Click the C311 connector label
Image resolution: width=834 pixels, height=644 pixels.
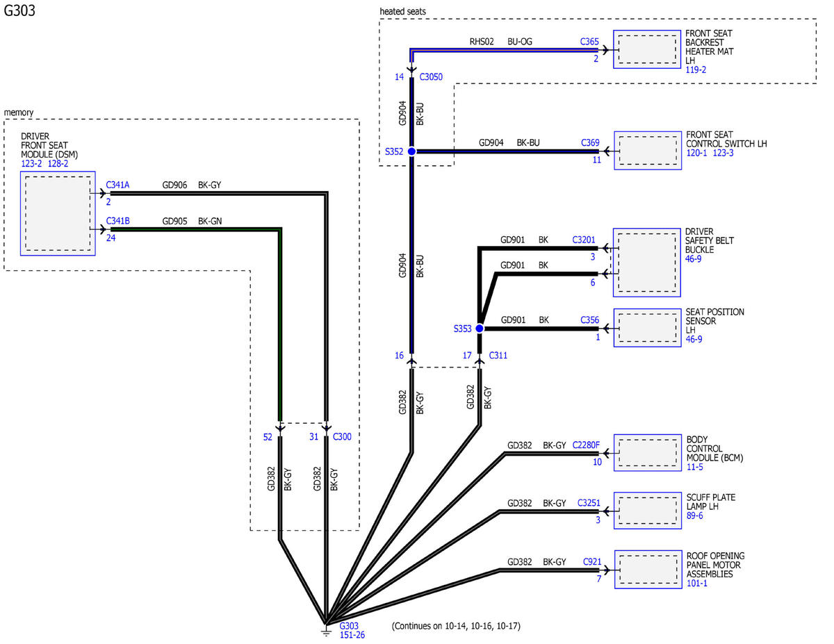click(x=498, y=355)
